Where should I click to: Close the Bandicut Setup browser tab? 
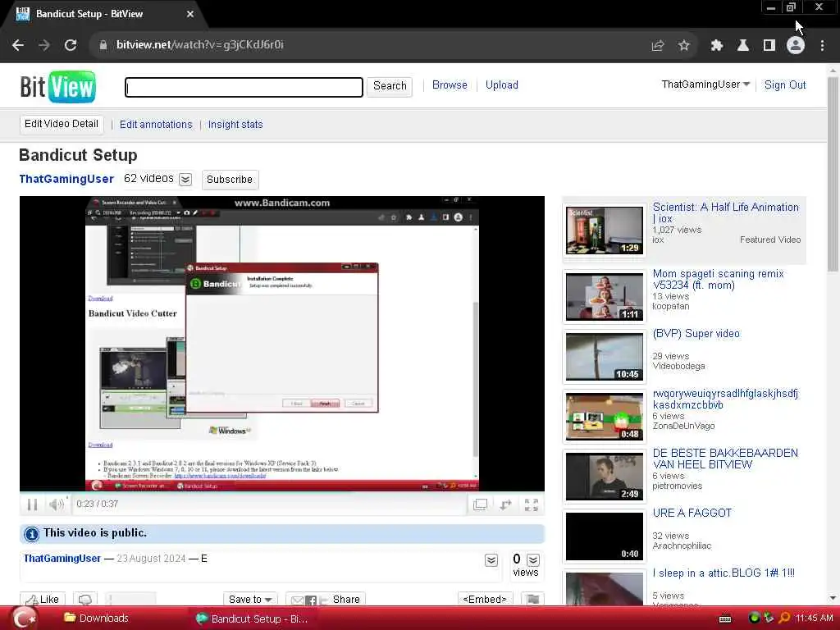click(x=190, y=14)
